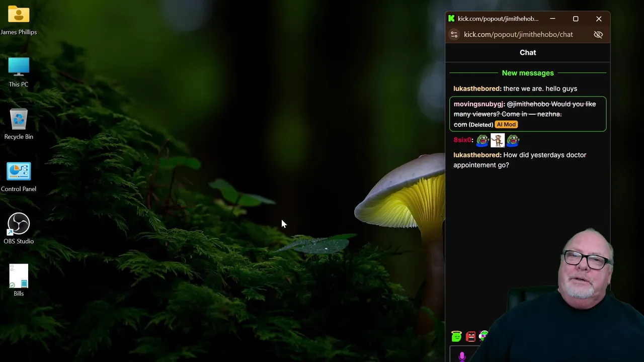The height and width of the screenshot is (362, 644).
Task: Click 'How did yesterdays doctor appointement go?' message
Action: click(521, 160)
